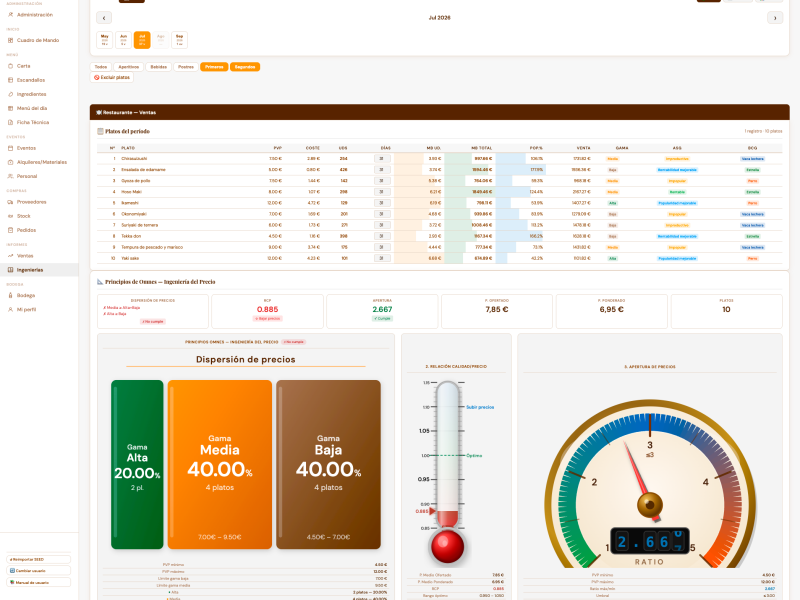Toggle the Bebidas category filter

tap(159, 67)
